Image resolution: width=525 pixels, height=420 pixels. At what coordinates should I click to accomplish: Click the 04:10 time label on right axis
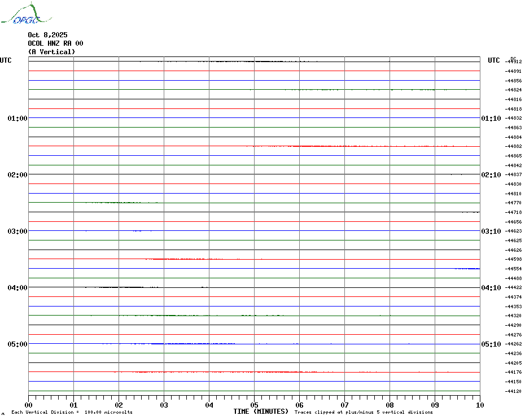[x=491, y=288]
